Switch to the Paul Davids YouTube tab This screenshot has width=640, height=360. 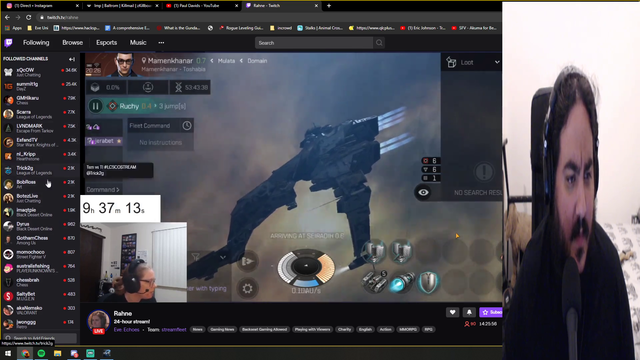pos(200,6)
